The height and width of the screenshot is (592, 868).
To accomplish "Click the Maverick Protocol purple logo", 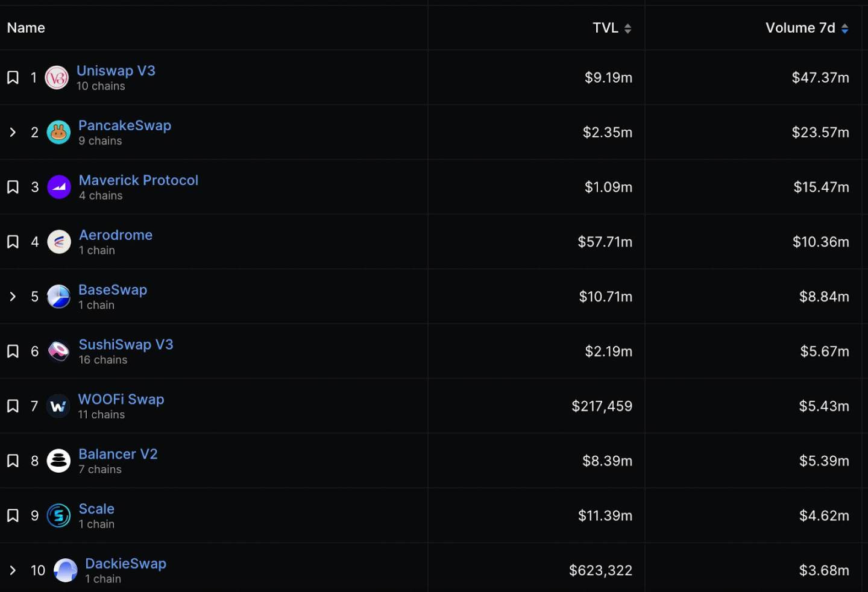I will pyautogui.click(x=59, y=187).
